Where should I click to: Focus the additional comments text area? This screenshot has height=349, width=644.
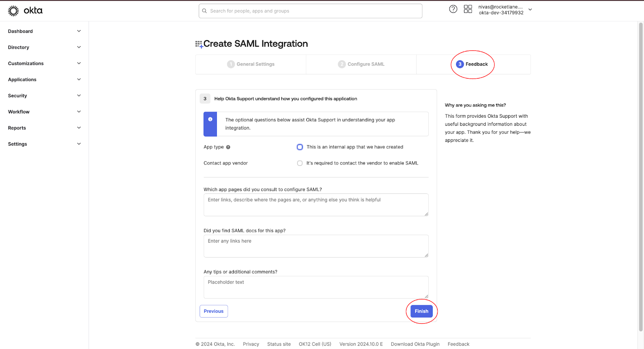tap(316, 287)
